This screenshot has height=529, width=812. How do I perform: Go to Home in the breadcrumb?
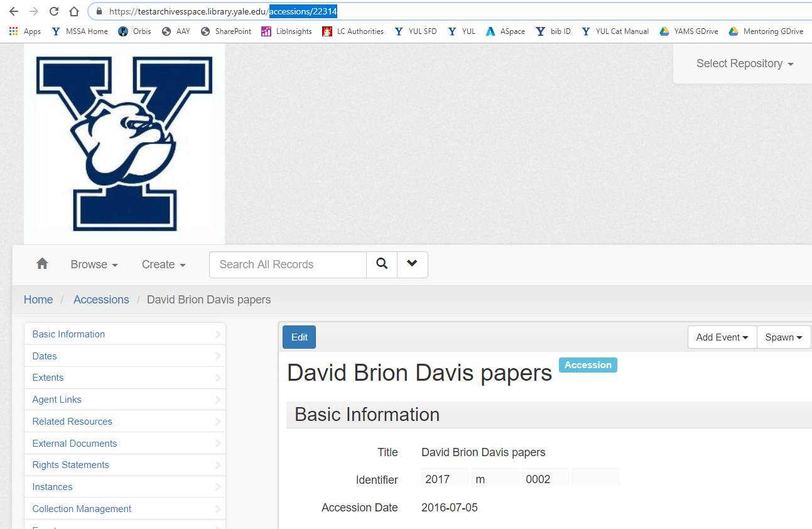[38, 300]
